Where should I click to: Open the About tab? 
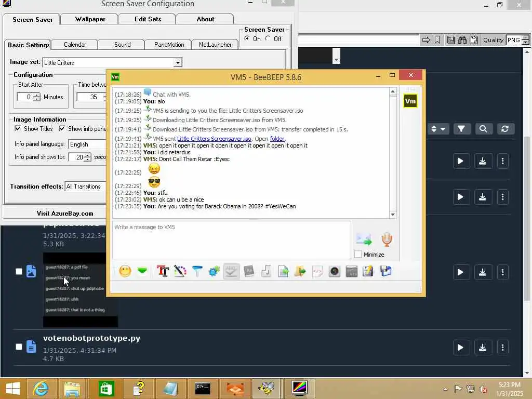click(x=205, y=19)
